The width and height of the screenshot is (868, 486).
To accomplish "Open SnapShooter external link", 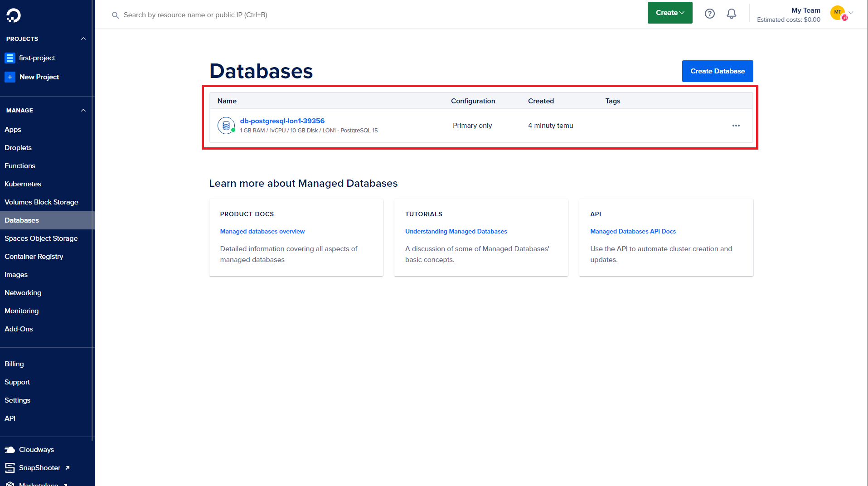I will tap(39, 468).
